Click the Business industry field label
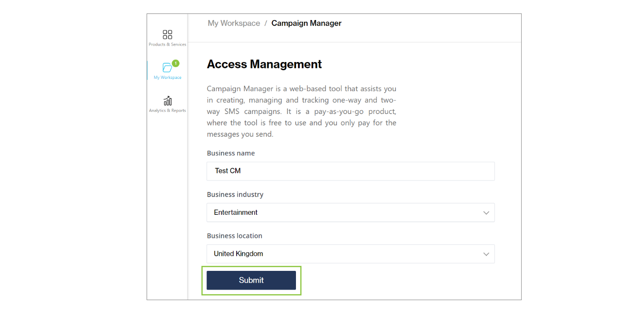This screenshot has height=311, width=644. 235,195
